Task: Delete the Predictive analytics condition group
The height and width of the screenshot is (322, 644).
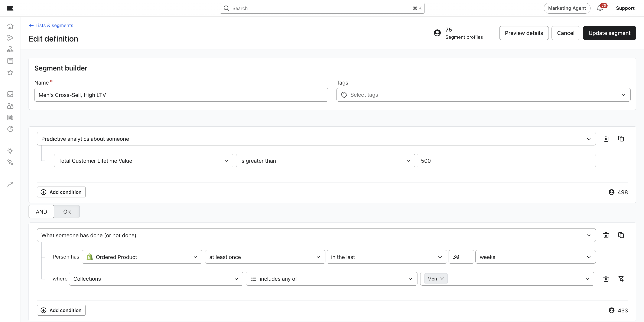Action: coord(606,139)
